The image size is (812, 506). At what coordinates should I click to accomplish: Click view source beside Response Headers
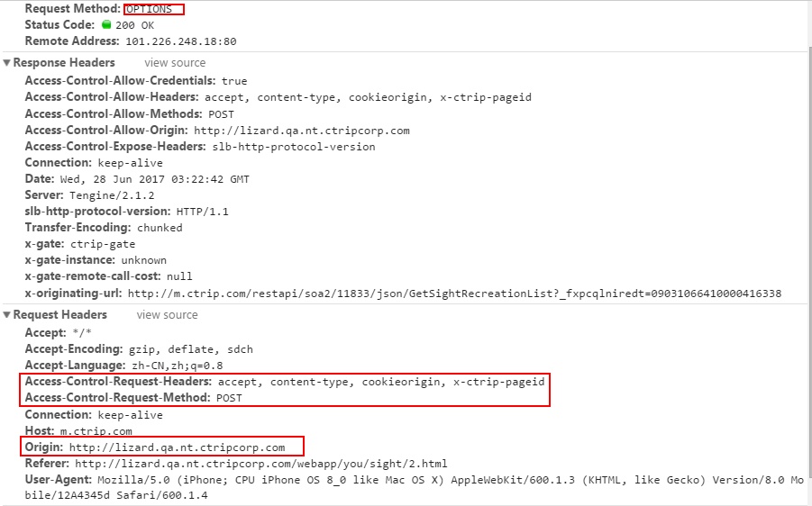click(175, 63)
